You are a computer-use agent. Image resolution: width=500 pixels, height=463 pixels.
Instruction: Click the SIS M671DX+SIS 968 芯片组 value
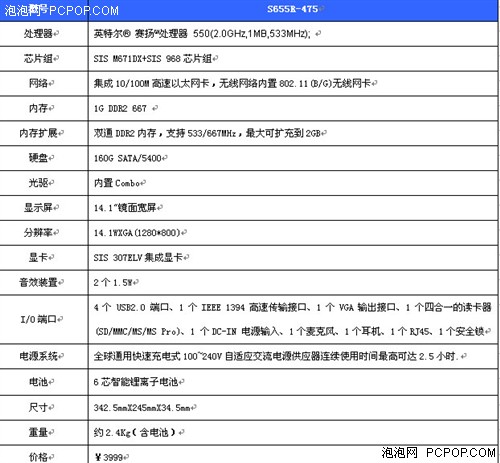point(153,59)
